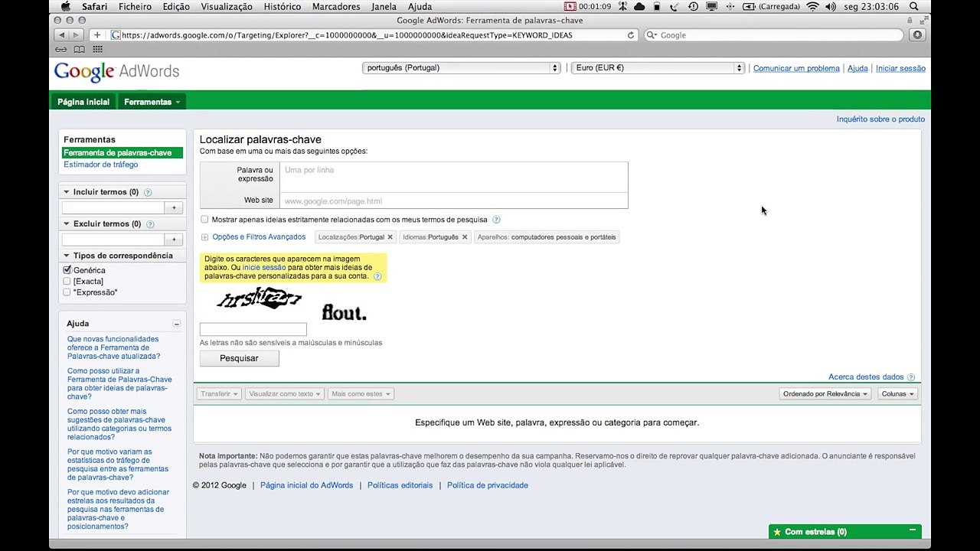Click the Comunicar um problema link
980x551 pixels.
click(x=796, y=68)
